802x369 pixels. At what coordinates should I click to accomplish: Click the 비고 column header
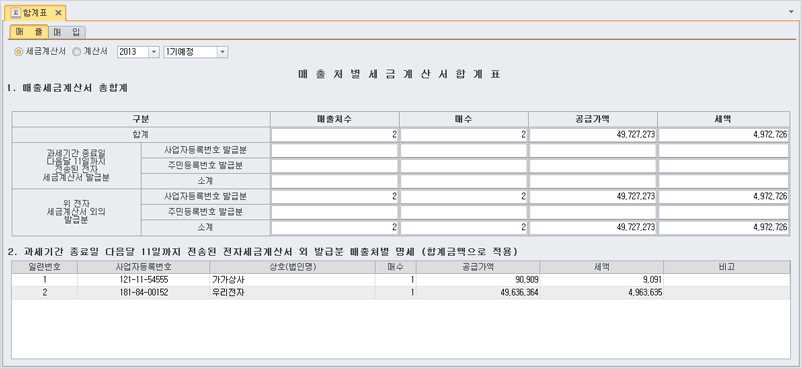(x=726, y=267)
